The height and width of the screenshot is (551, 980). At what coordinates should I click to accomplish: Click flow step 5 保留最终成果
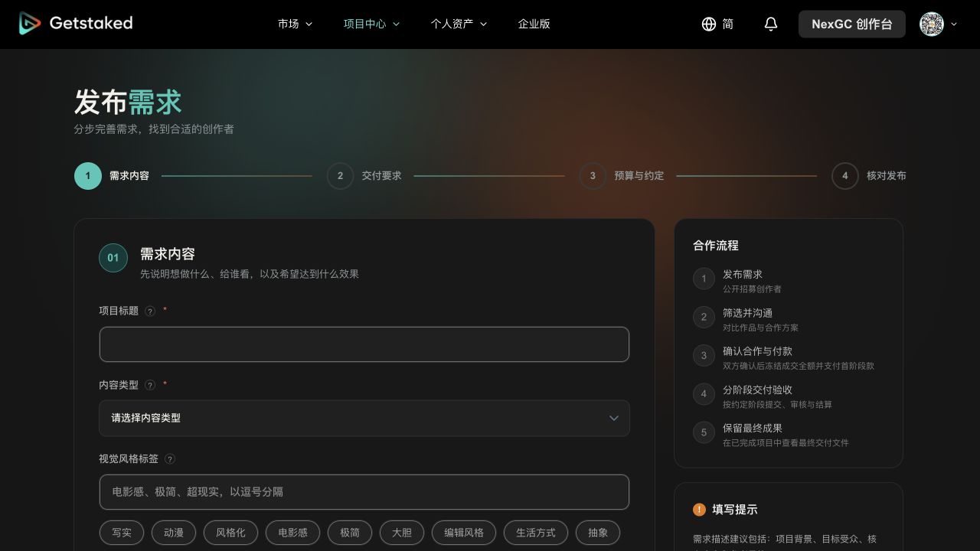(771, 435)
